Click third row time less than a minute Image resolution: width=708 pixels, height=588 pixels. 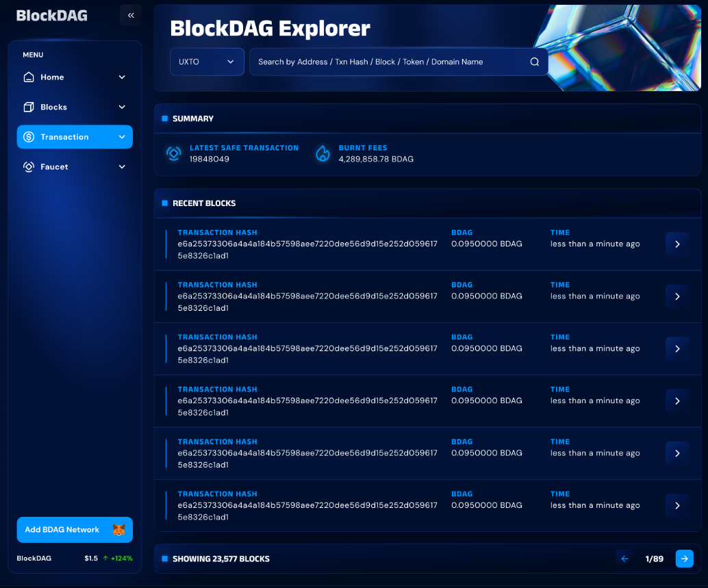595,348
